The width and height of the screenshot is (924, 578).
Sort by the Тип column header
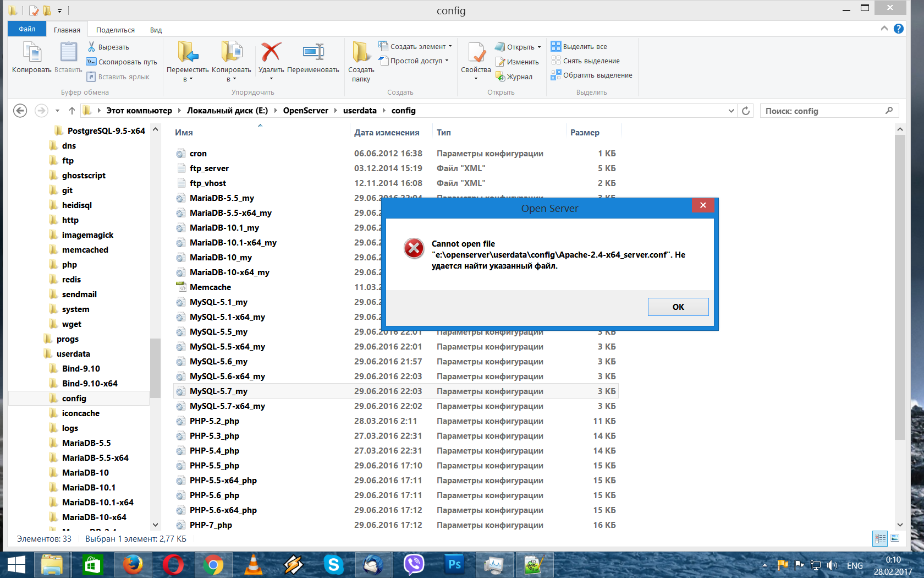click(444, 132)
